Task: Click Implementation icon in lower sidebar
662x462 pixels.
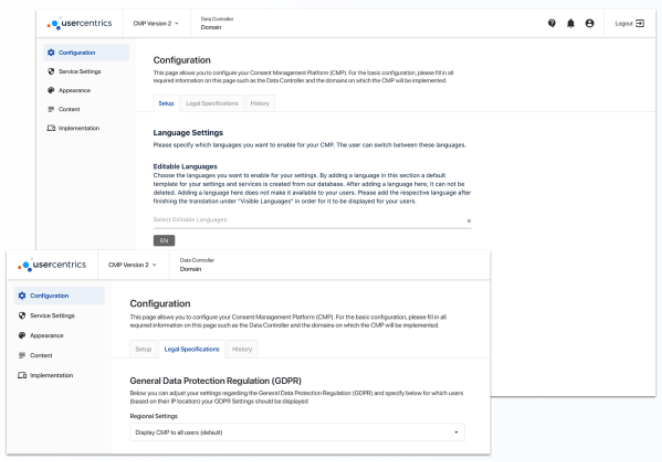Action: (22, 375)
